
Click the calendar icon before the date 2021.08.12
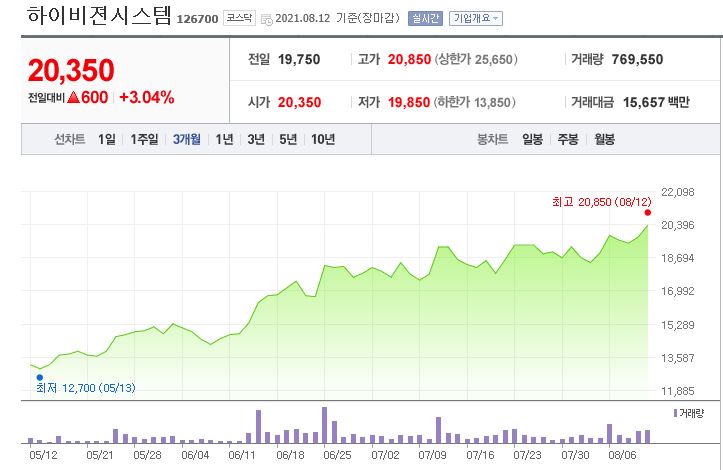(267, 19)
